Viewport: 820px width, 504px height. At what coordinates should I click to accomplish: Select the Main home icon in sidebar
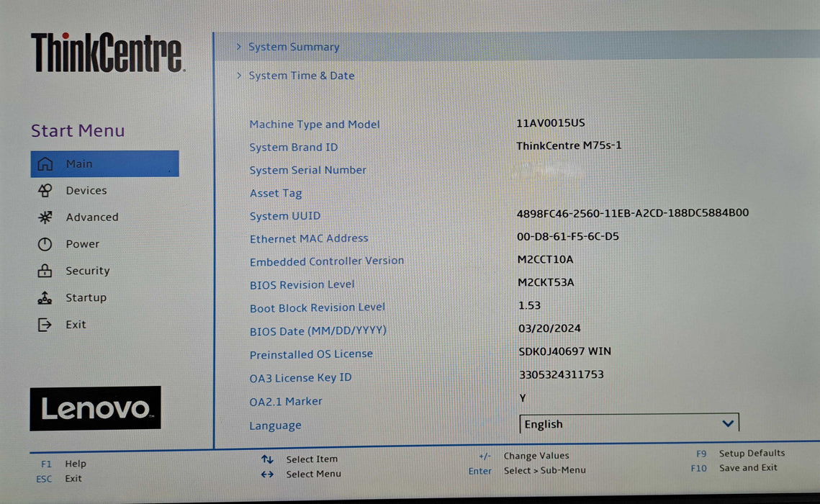[44, 163]
